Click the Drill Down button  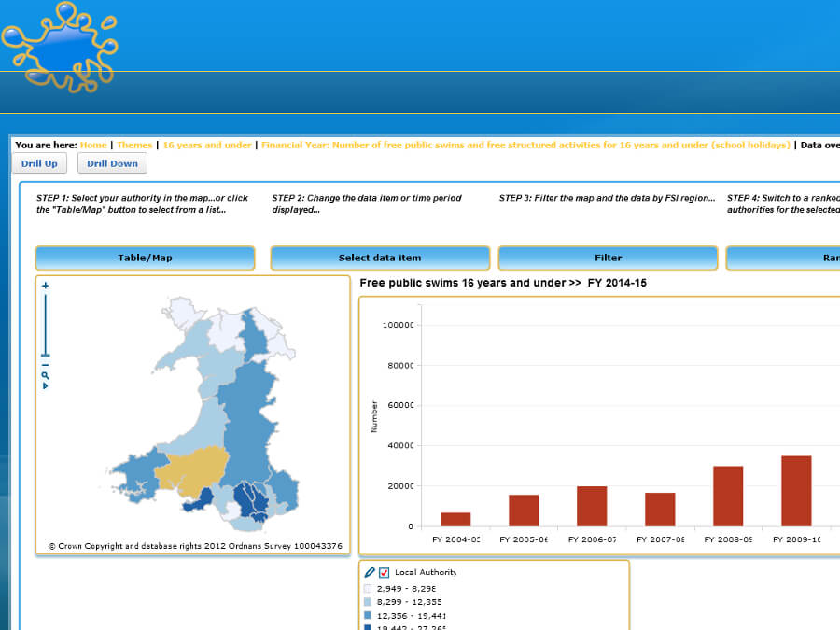click(113, 163)
